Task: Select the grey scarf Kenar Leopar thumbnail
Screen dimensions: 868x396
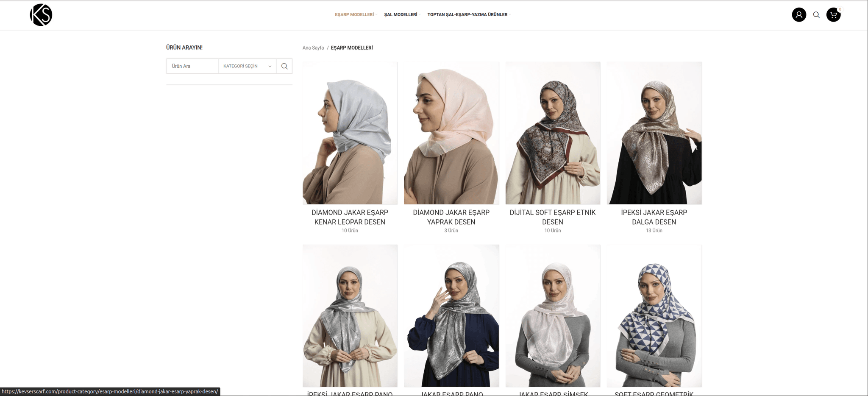Action: [x=350, y=133]
